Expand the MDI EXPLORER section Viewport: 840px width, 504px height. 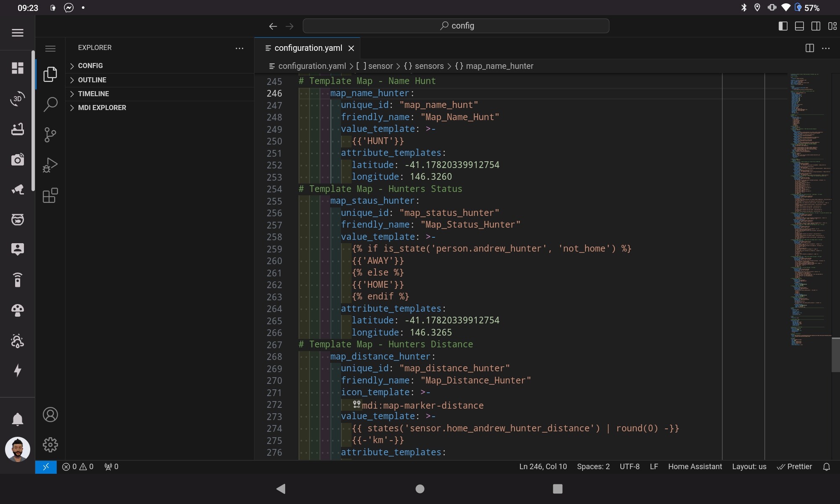pos(102,108)
